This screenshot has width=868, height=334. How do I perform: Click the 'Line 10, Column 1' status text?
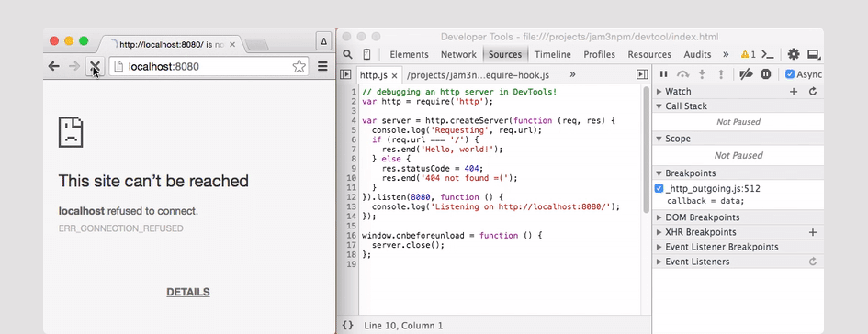tap(403, 326)
